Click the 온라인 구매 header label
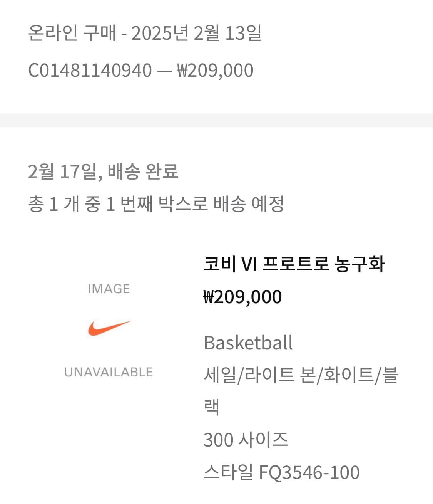This screenshot has height=504, width=433. coord(72,34)
